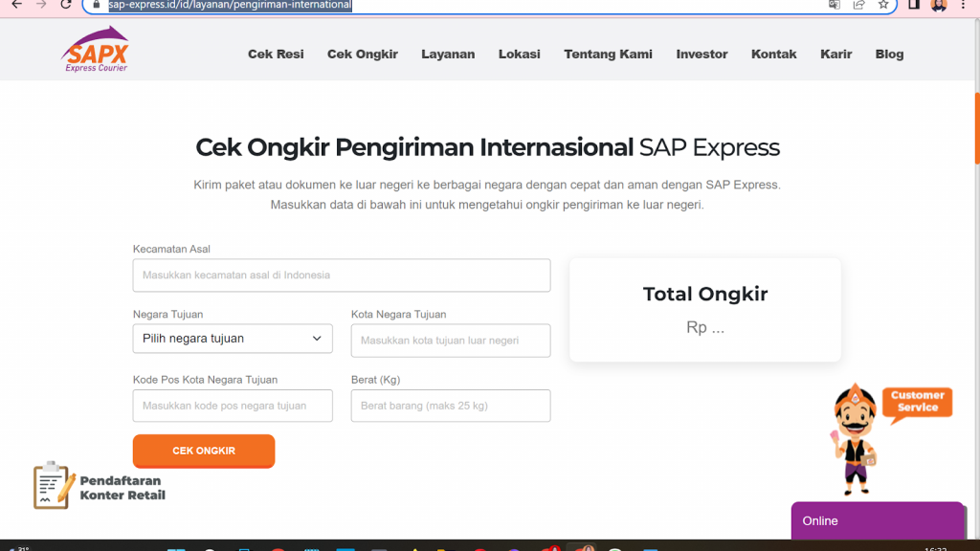This screenshot has width=980, height=551.
Task: Open the Online chat widget
Action: coord(877,521)
